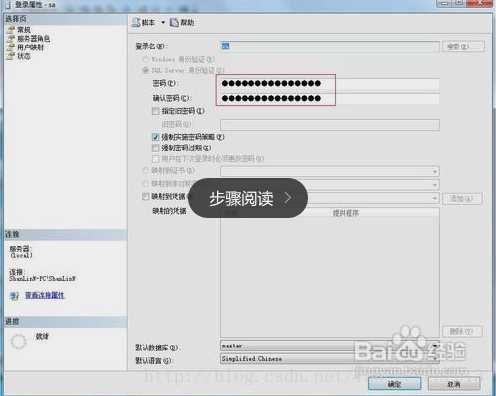The width and height of the screenshot is (496, 396).
Task: Select the 映射到非对称密钥 radio button
Action: tap(145, 184)
